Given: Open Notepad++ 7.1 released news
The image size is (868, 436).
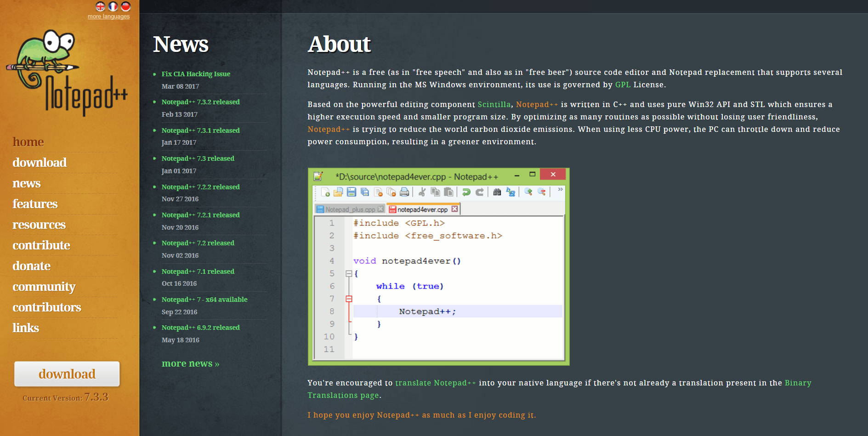Looking at the screenshot, I should point(198,272).
